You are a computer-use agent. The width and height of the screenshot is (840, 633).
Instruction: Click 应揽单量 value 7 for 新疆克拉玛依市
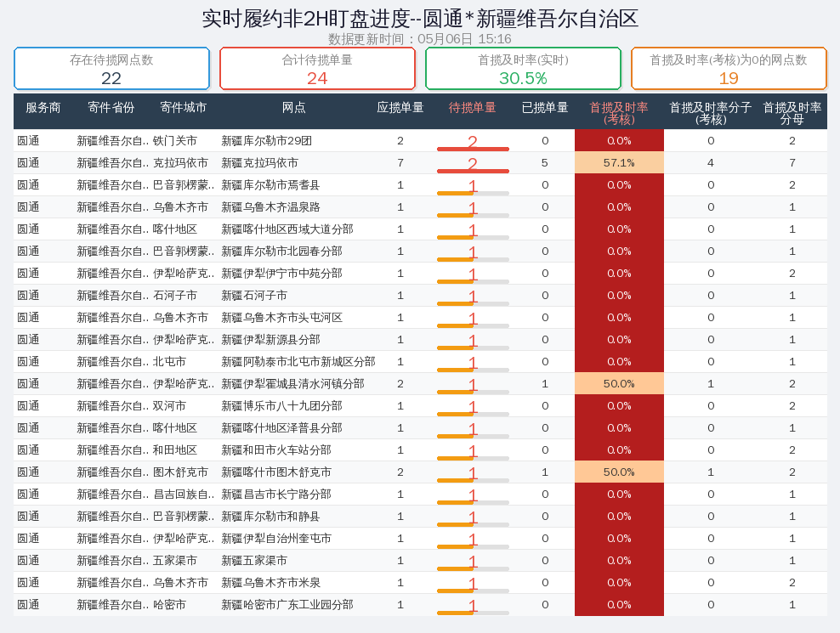point(400,163)
